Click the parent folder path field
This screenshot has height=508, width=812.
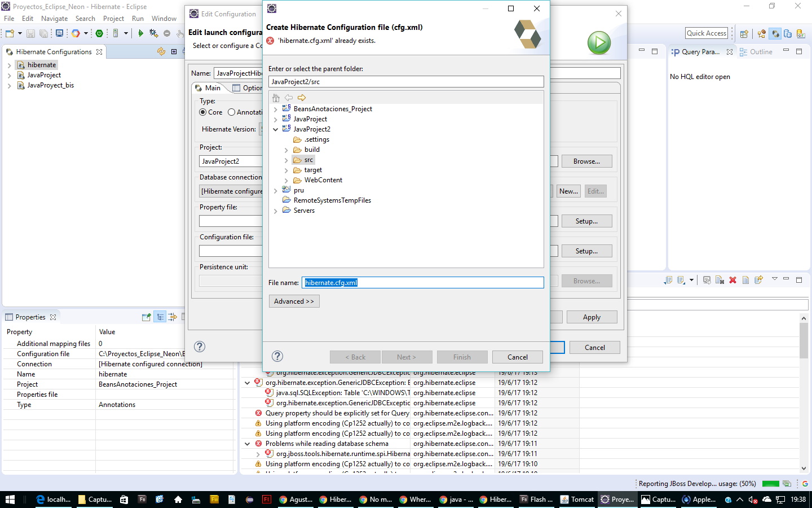click(406, 82)
